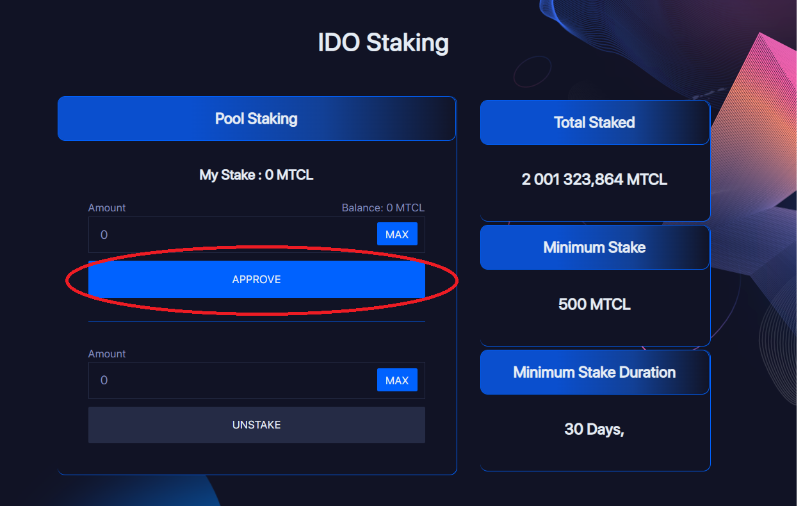Click the Balance: 0 MTCL label
This screenshot has height=506, width=812.
click(x=383, y=208)
